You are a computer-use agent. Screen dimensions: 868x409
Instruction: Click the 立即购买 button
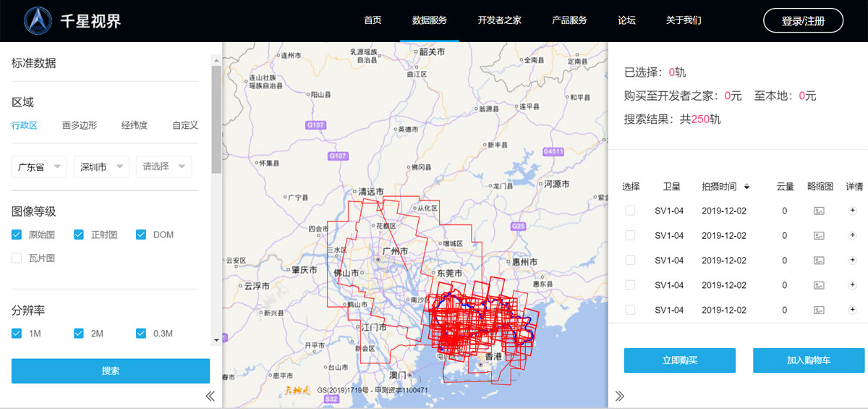coord(679,360)
